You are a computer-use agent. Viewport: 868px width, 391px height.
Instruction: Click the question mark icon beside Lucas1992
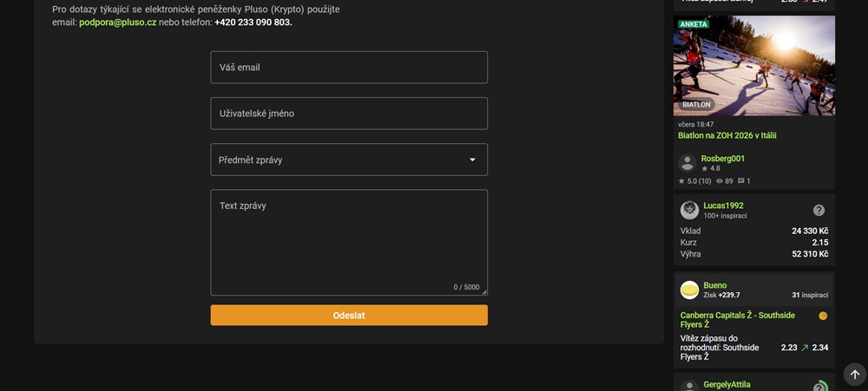(x=819, y=210)
